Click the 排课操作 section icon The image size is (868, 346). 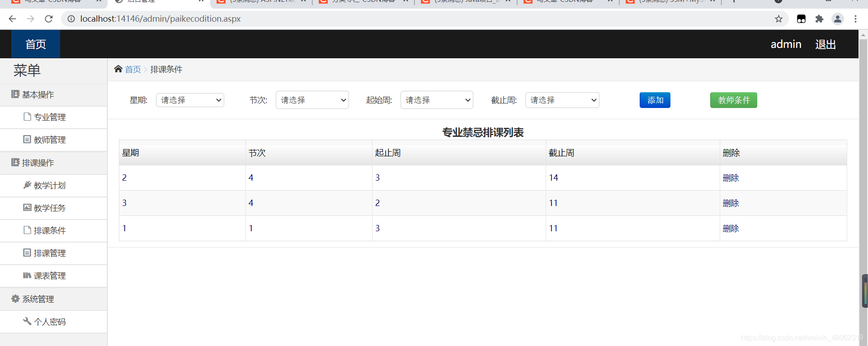[15, 162]
